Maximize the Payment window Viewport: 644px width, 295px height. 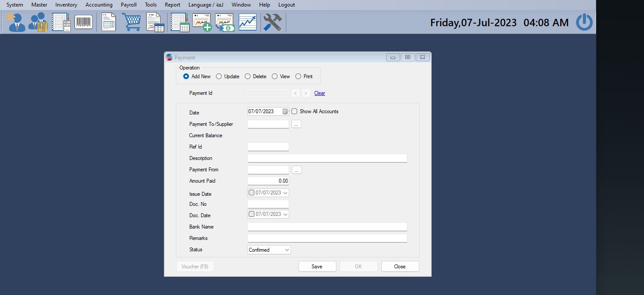(x=408, y=57)
